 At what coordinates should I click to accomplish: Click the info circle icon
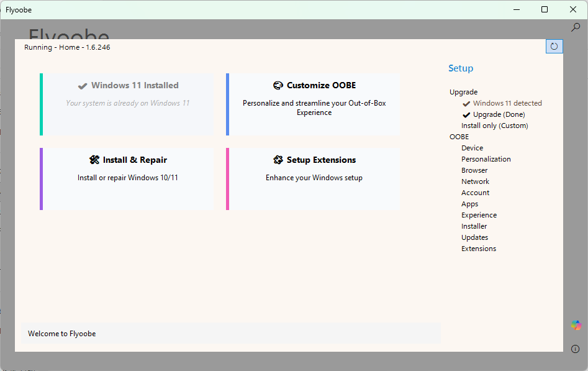coord(575,349)
